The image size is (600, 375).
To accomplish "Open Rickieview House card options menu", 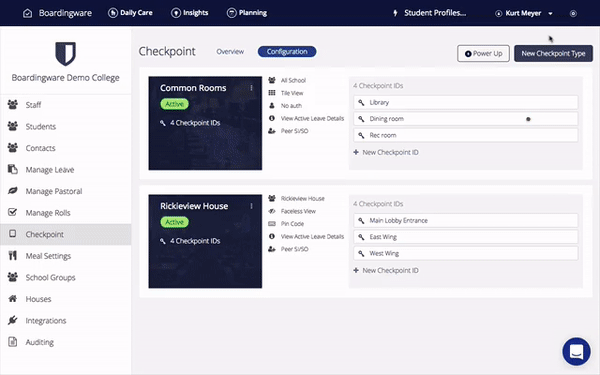I will pos(251,206).
